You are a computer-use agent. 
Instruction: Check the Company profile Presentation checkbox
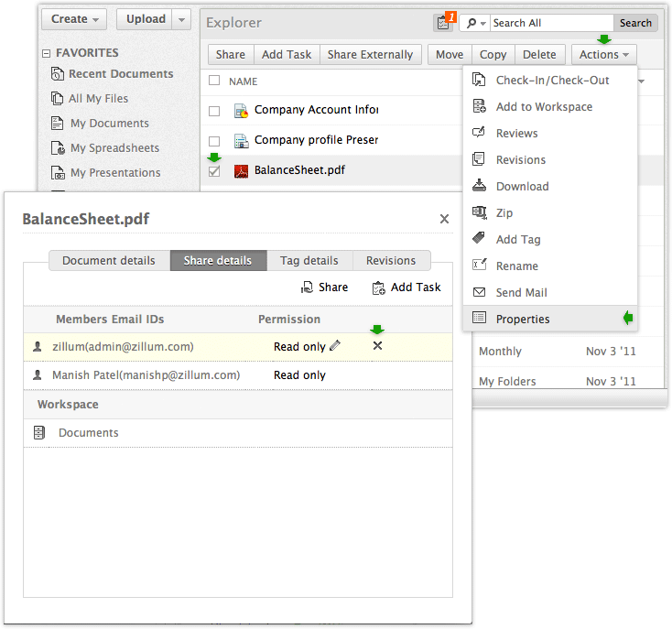coord(214,141)
